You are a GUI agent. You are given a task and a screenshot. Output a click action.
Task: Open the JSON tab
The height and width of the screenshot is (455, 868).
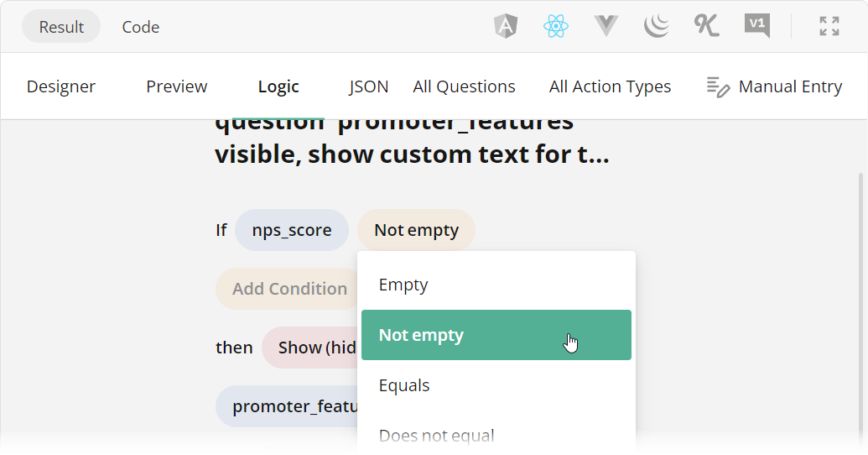point(369,86)
